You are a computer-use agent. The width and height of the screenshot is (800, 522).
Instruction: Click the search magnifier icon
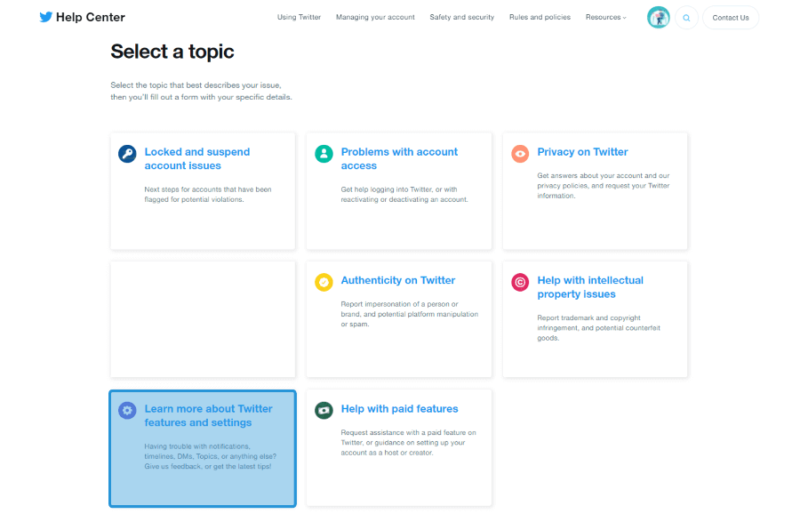tap(686, 18)
